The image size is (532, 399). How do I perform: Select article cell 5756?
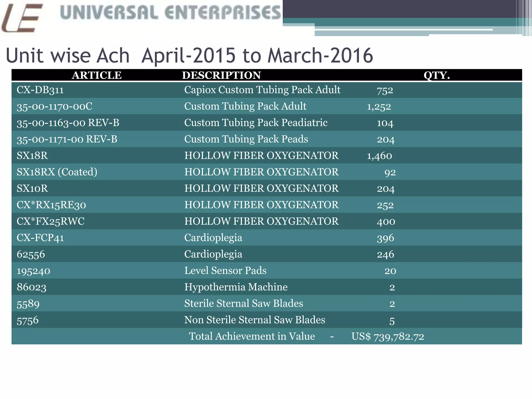point(28,320)
